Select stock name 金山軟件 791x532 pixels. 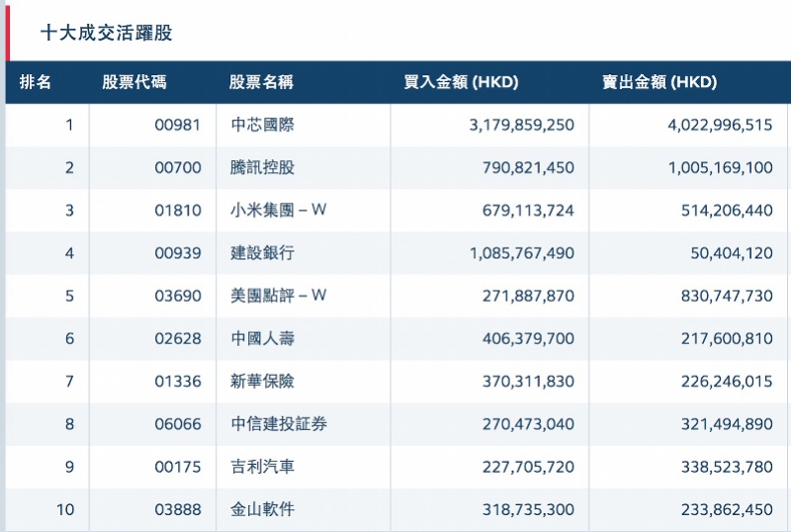coord(262,510)
